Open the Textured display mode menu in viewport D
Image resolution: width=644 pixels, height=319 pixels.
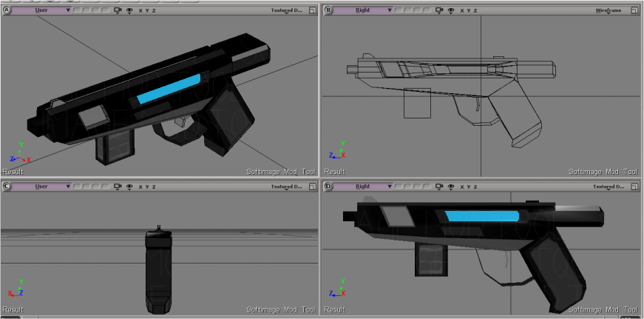pyautogui.click(x=609, y=187)
